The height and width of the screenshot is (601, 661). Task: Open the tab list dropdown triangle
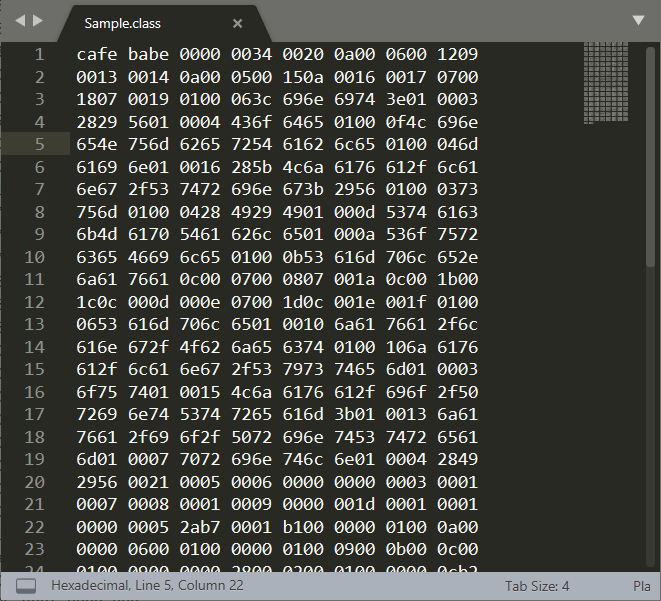point(638,20)
